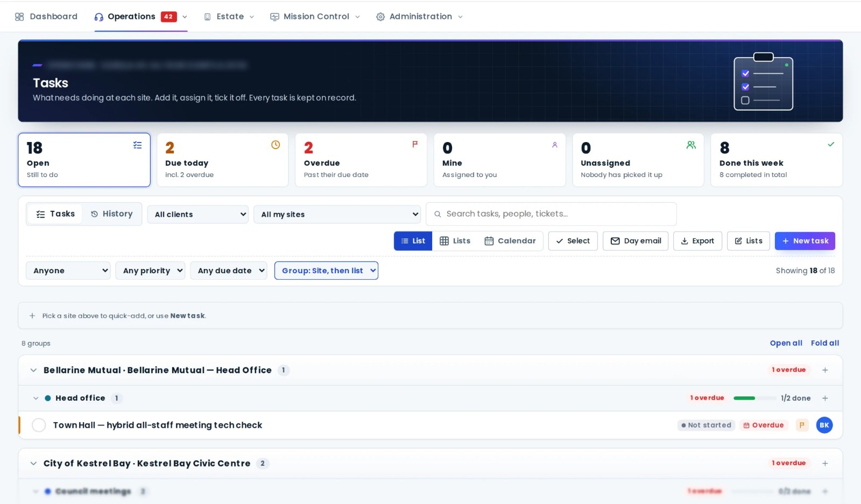The height and width of the screenshot is (504, 861).
Task: Click the person icon on Mine card
Action: click(x=554, y=145)
